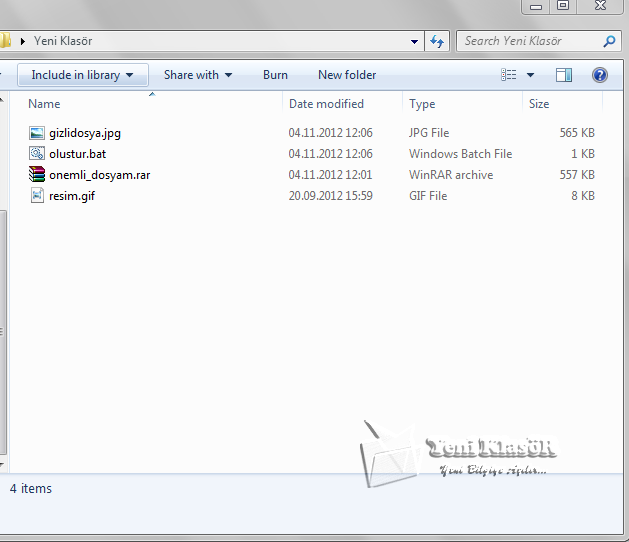Click the gizlidosya.jpg file icon
Image resolution: width=629 pixels, height=542 pixels.
coord(37,133)
